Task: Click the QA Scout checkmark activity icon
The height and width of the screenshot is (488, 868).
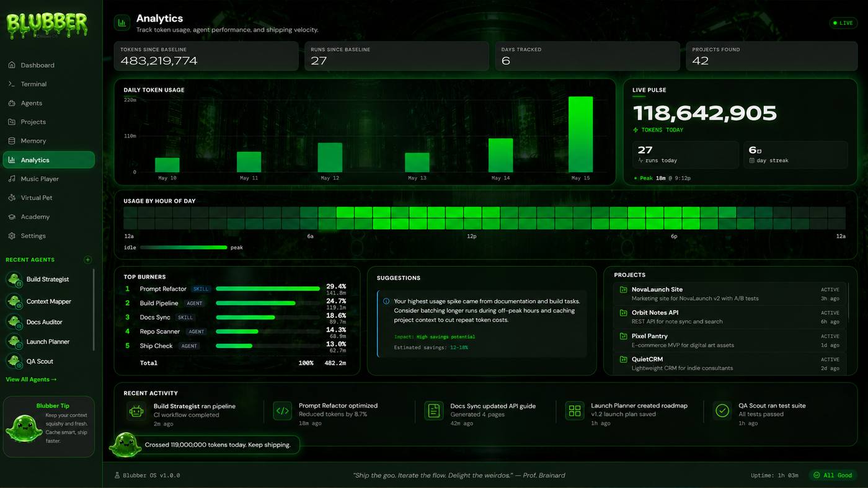Action: click(x=722, y=410)
